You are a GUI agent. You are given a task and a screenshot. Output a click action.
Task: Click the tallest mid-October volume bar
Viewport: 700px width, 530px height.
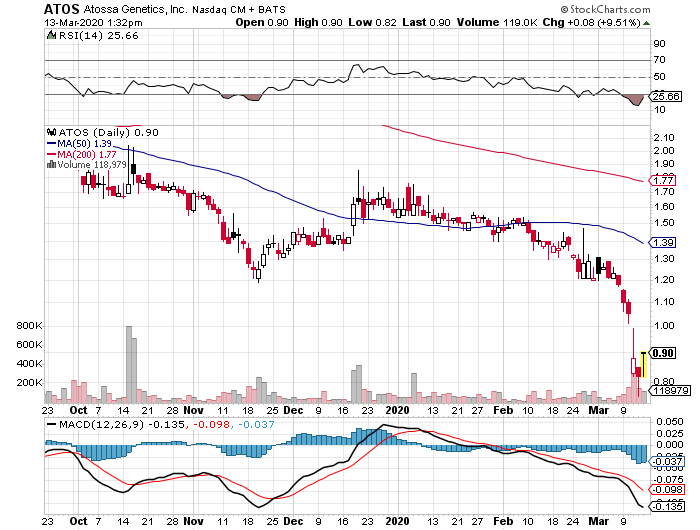(x=129, y=365)
